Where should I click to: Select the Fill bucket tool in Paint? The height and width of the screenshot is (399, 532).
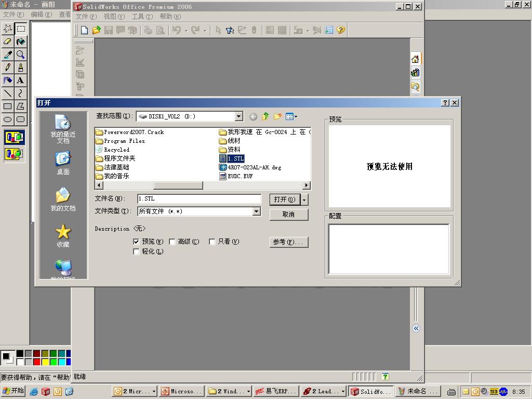(x=20, y=42)
